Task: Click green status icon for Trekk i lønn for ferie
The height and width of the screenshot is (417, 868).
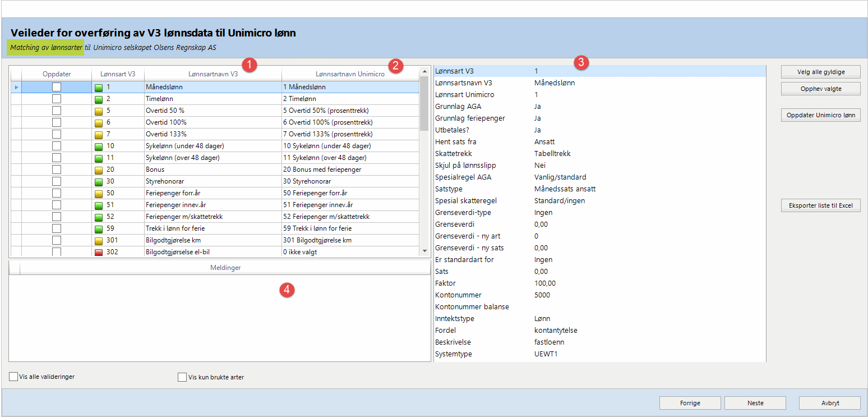Action: pos(99,229)
